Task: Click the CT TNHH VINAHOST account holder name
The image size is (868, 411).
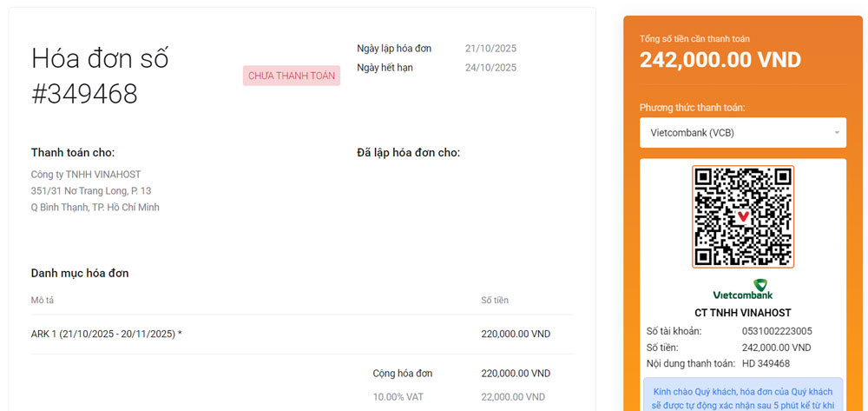Action: pyautogui.click(x=743, y=313)
